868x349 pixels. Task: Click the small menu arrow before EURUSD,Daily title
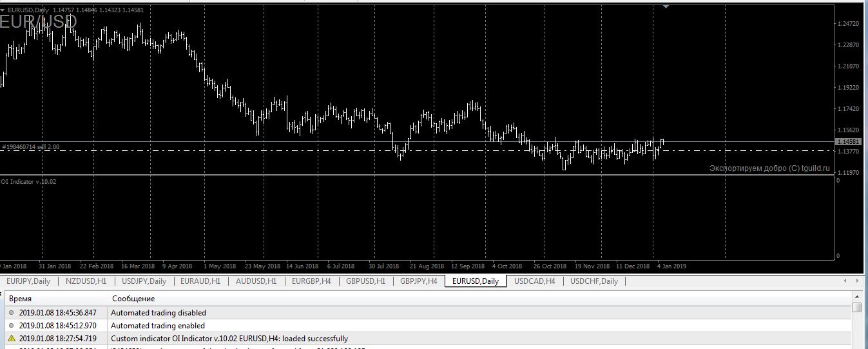[x=3, y=10]
